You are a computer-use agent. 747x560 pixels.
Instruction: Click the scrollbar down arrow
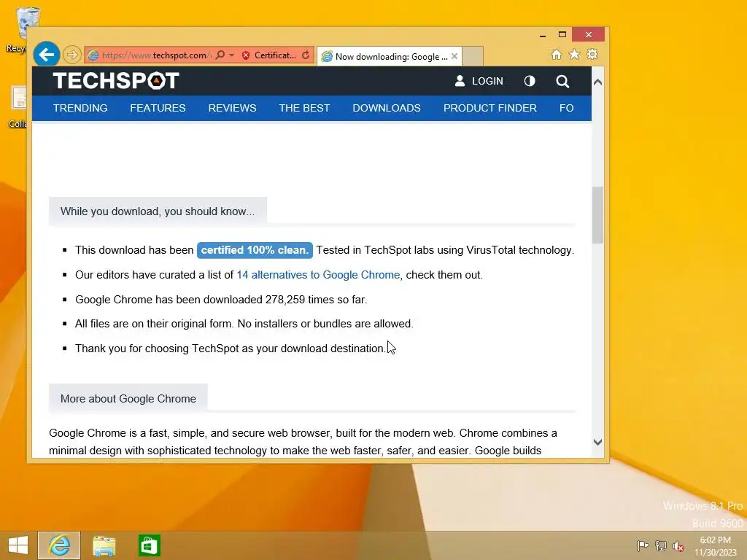pyautogui.click(x=597, y=442)
